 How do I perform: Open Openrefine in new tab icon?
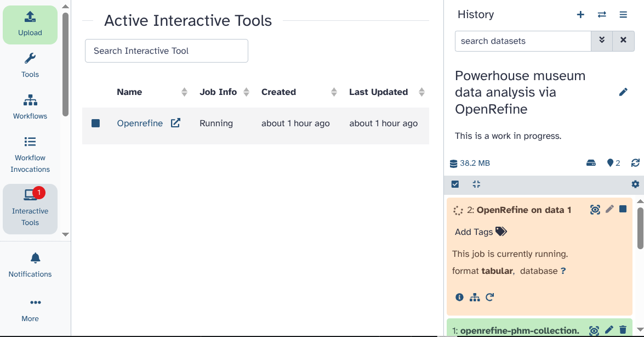pyautogui.click(x=175, y=123)
